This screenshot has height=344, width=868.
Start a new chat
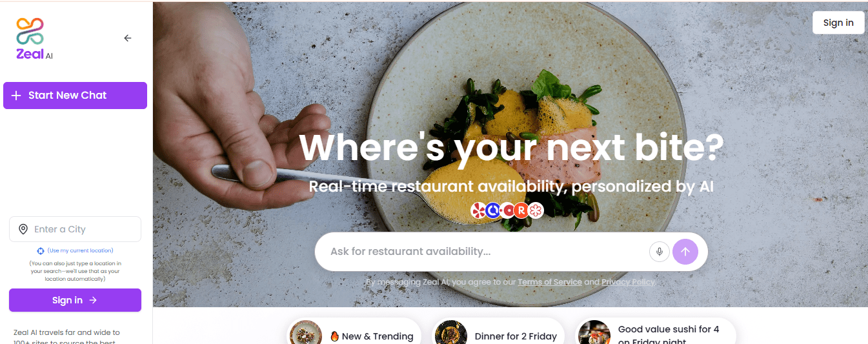tap(75, 96)
